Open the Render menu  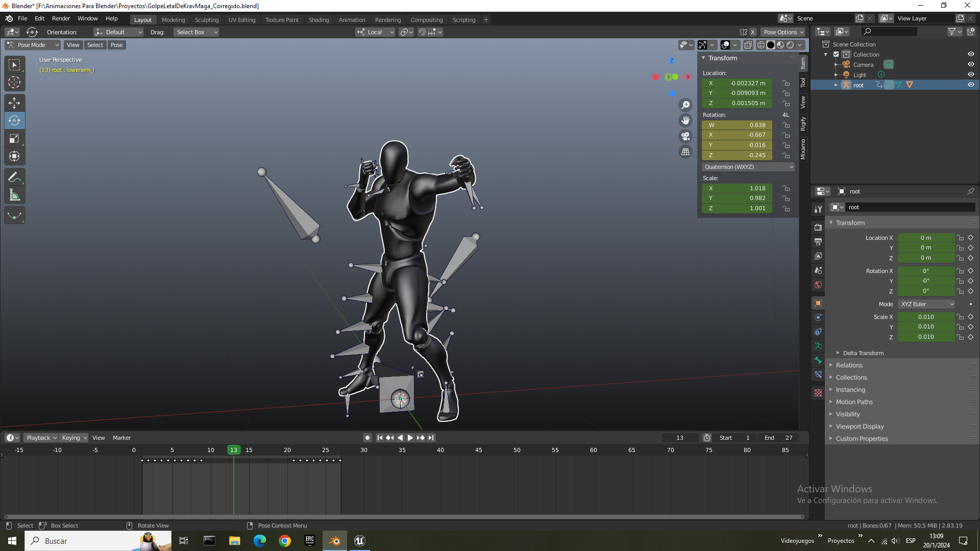point(61,18)
